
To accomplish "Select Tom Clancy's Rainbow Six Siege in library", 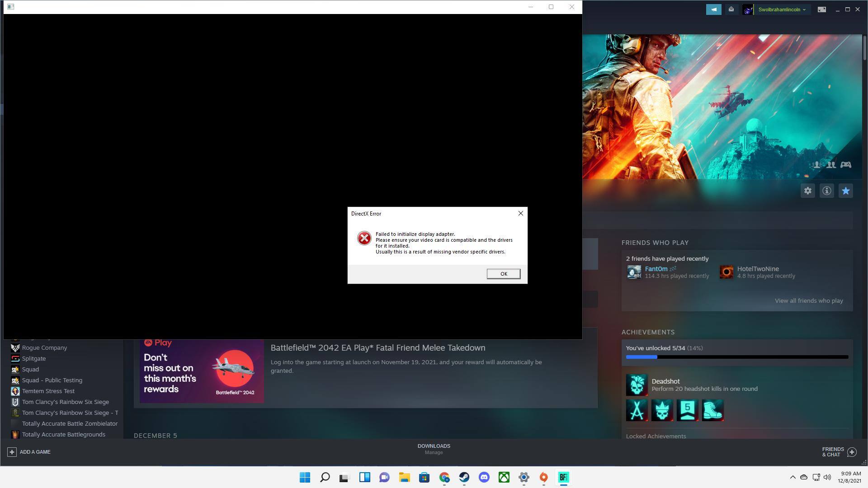I will [65, 402].
